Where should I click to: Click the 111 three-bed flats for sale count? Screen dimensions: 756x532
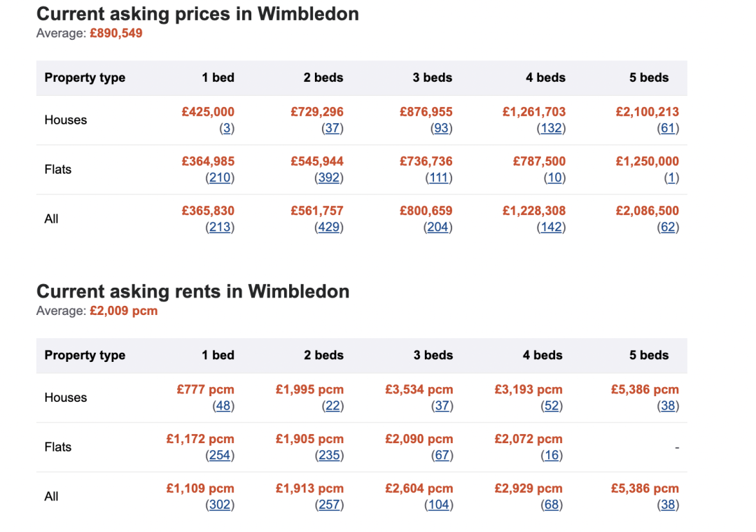(439, 178)
